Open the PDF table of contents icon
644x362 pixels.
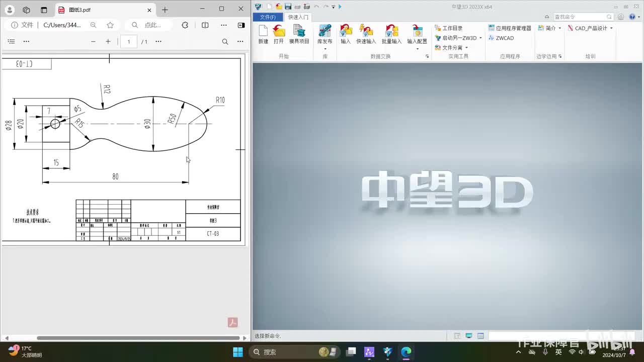click(x=12, y=42)
